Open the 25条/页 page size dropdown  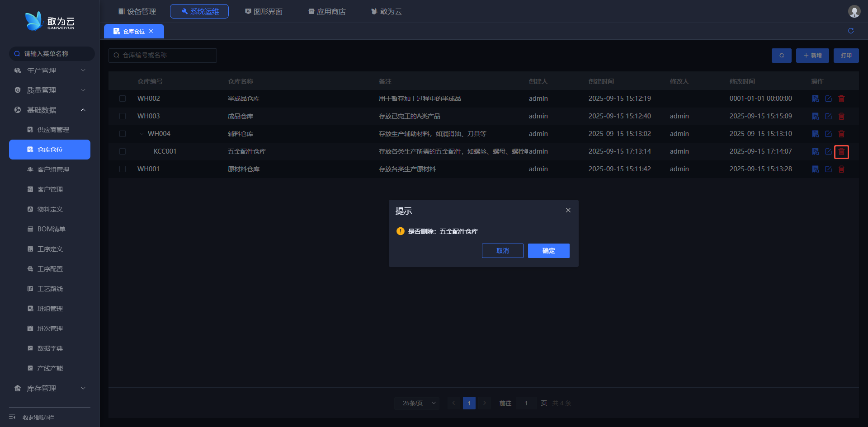click(x=417, y=403)
